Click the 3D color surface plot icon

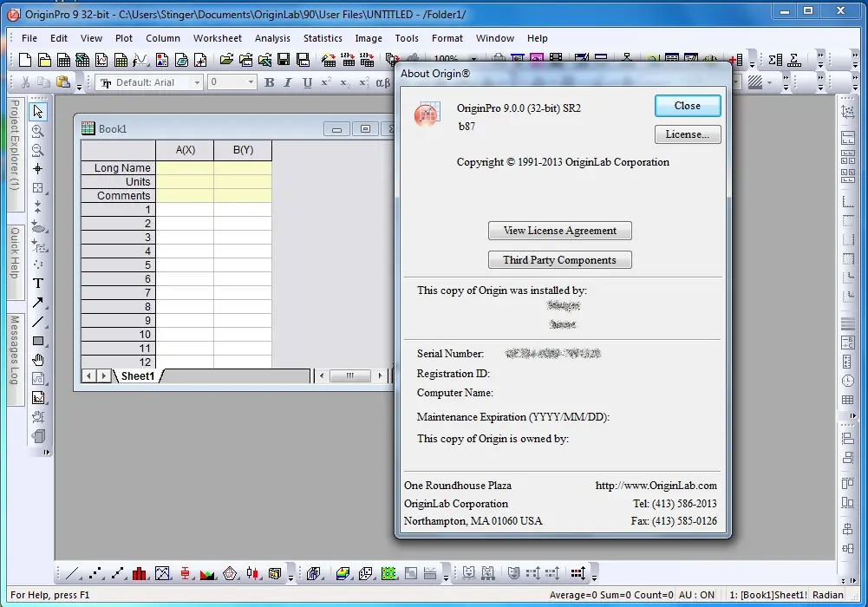point(343,574)
